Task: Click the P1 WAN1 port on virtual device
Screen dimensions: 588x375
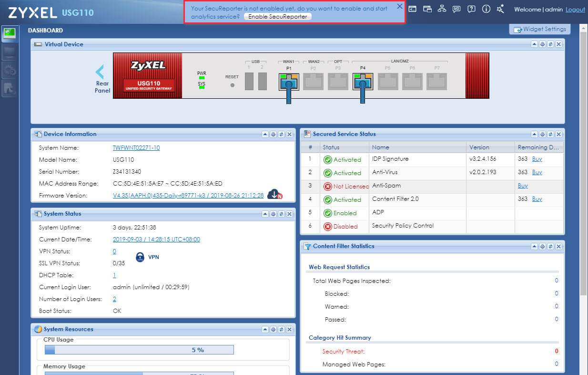Action: point(289,82)
